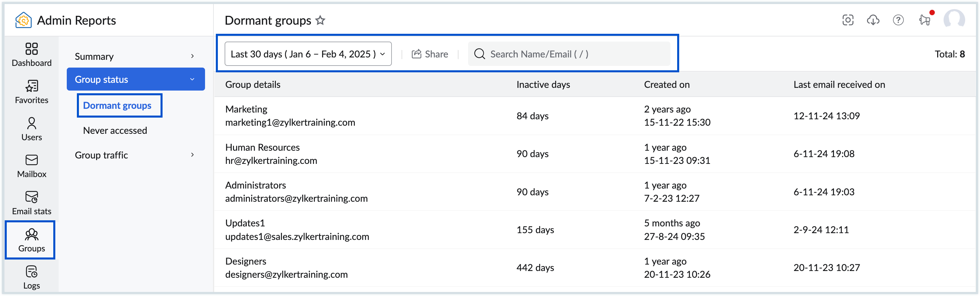980x296 pixels.
Task: Collapse the Group status section
Action: tap(136, 79)
